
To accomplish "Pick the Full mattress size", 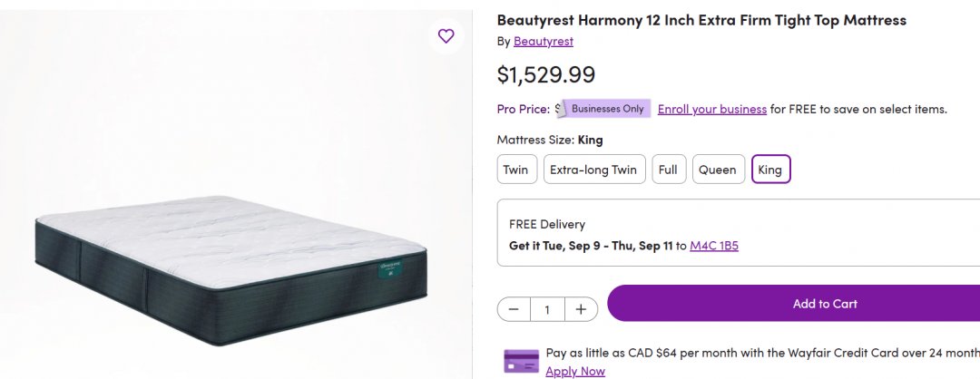I will (x=669, y=170).
